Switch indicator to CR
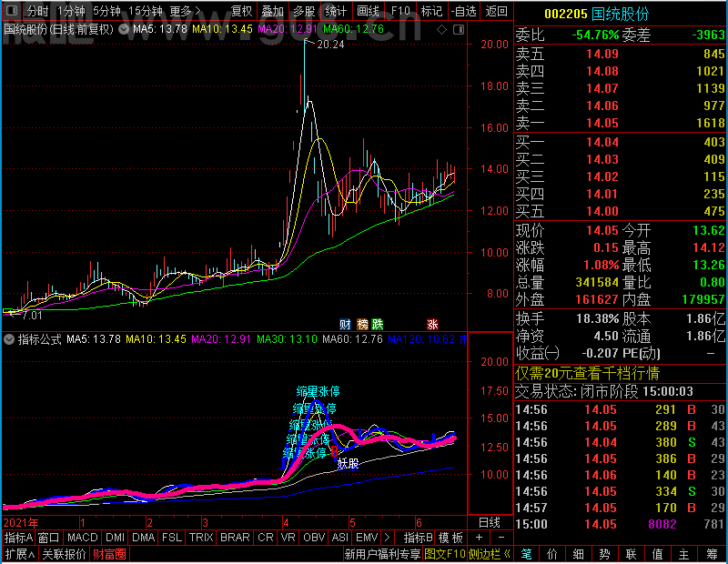This screenshot has width=728, height=564. pos(266,538)
